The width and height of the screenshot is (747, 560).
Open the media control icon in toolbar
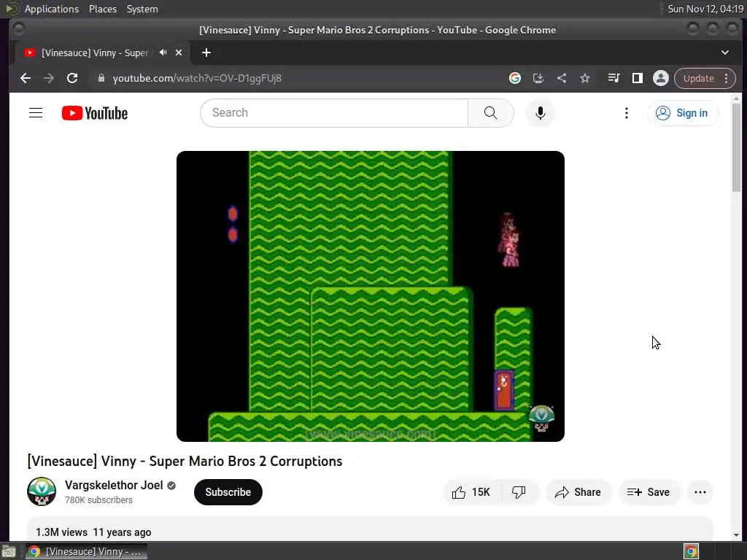coord(614,78)
